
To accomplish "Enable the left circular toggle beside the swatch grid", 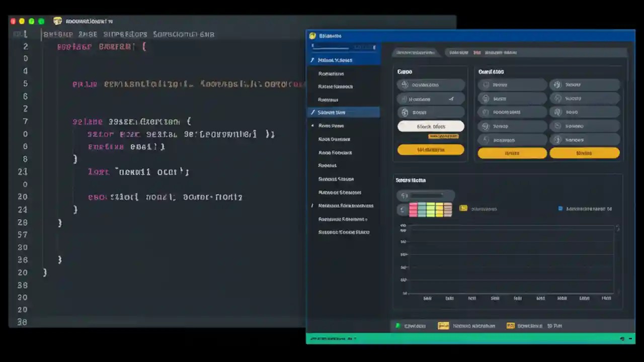I will pyautogui.click(x=403, y=210).
